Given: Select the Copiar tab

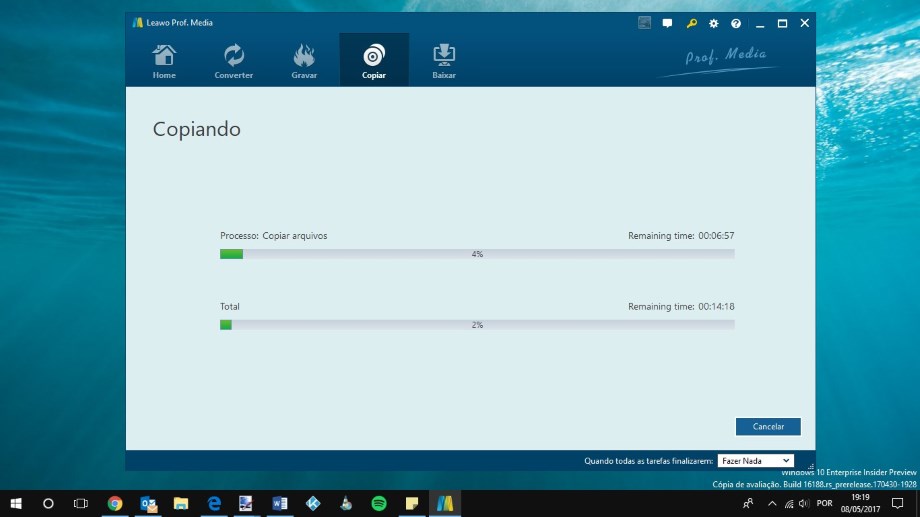Looking at the screenshot, I should [x=374, y=61].
